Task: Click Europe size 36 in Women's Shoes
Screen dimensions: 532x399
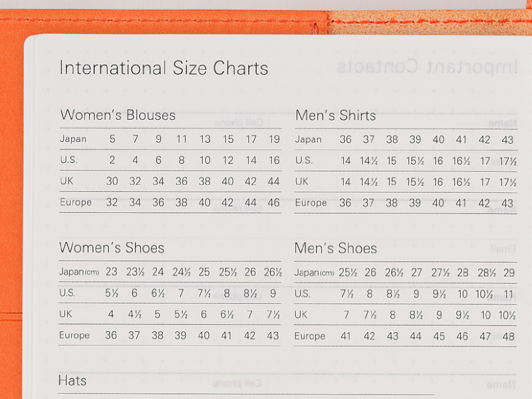Action: 111,336
